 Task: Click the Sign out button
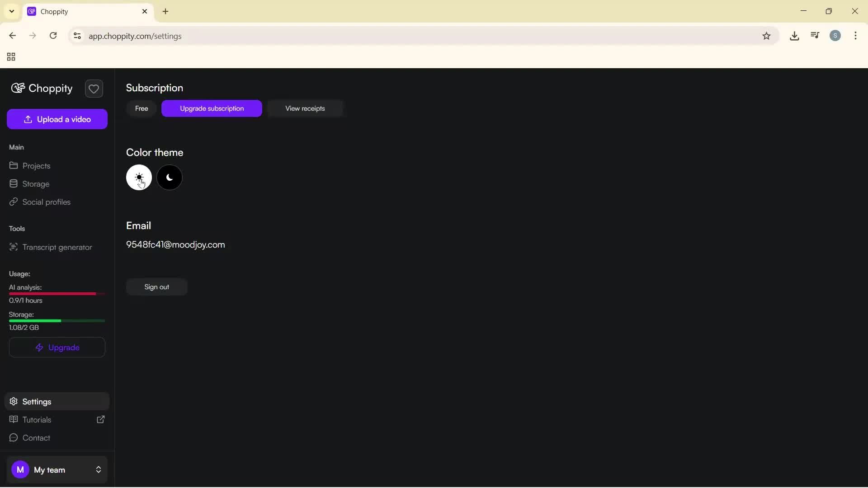point(156,286)
